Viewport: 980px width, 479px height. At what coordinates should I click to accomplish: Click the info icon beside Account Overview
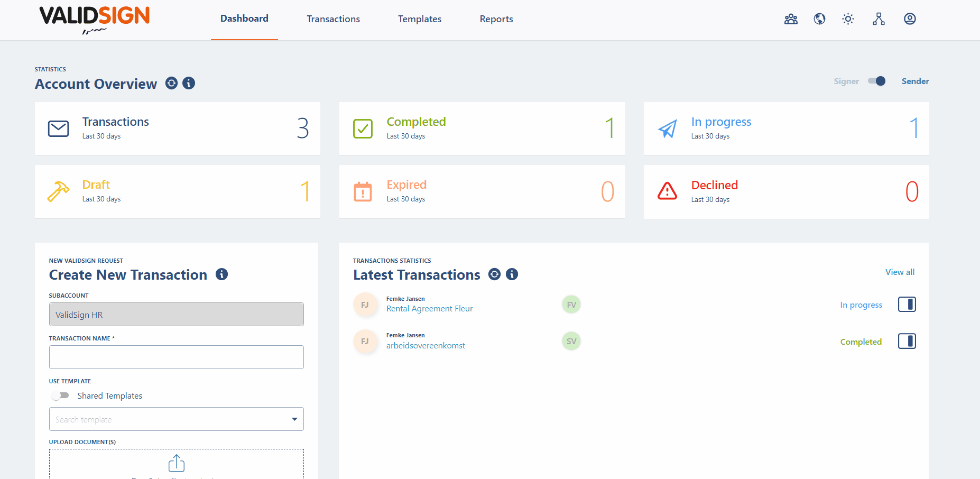click(x=188, y=83)
